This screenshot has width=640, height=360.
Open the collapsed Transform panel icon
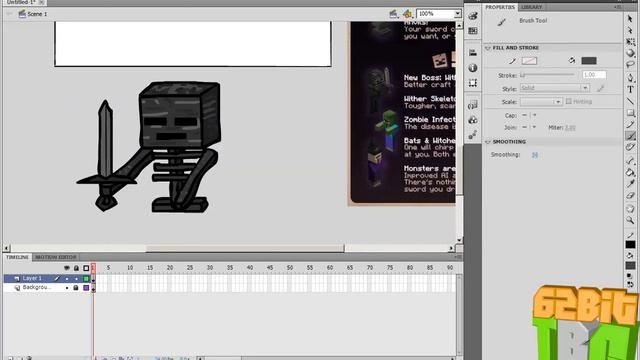click(x=473, y=83)
